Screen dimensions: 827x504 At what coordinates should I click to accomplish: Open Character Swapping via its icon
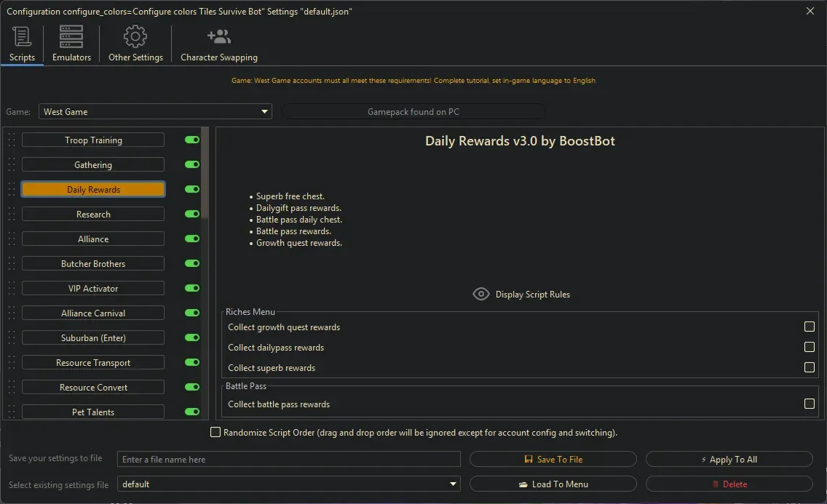(x=218, y=36)
